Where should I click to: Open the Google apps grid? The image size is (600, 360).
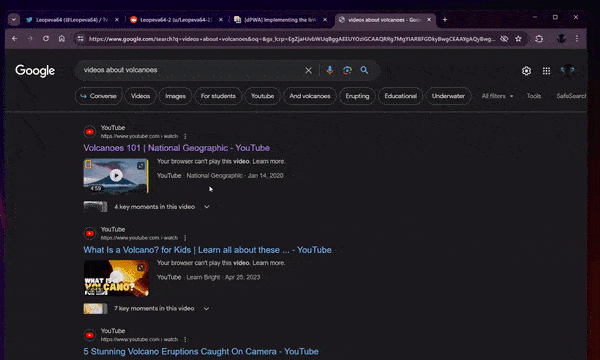(546, 71)
